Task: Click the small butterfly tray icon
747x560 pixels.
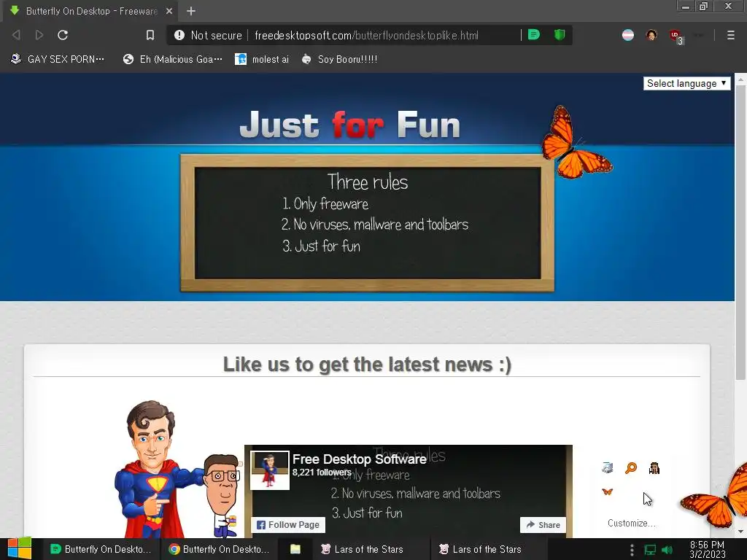Action: click(x=607, y=491)
